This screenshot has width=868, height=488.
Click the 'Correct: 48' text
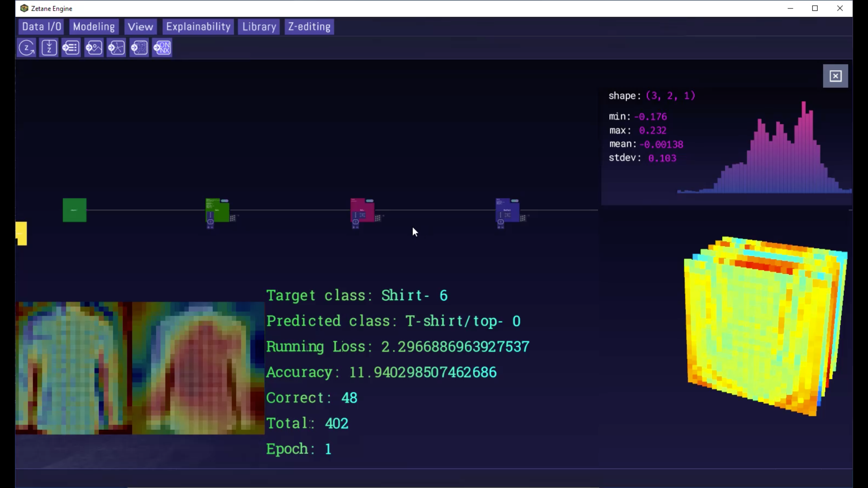pos(312,398)
